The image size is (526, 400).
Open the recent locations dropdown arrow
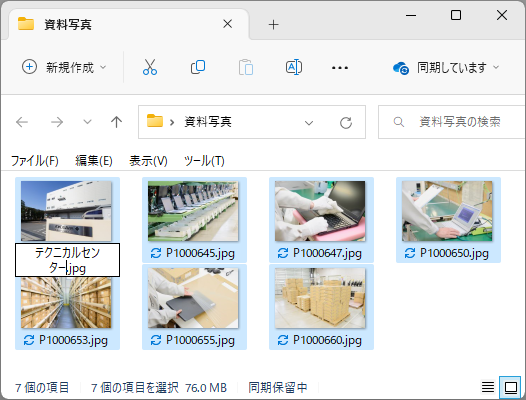(87, 122)
